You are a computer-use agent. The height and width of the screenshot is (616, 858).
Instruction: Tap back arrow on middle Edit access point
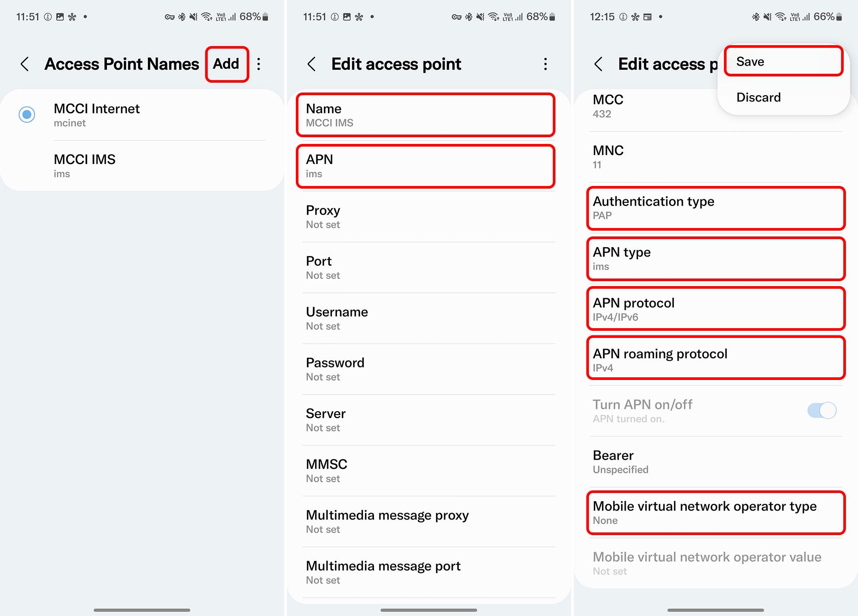(312, 64)
